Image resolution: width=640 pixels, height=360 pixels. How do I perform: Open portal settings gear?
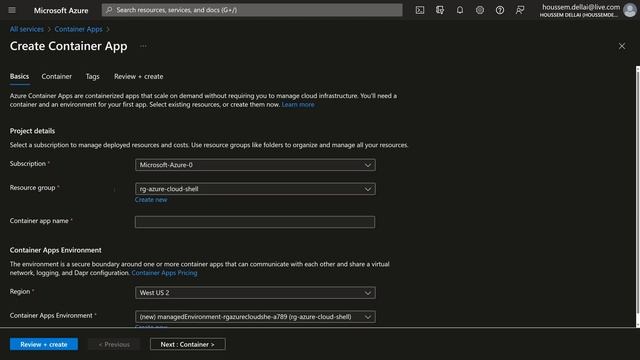click(480, 10)
